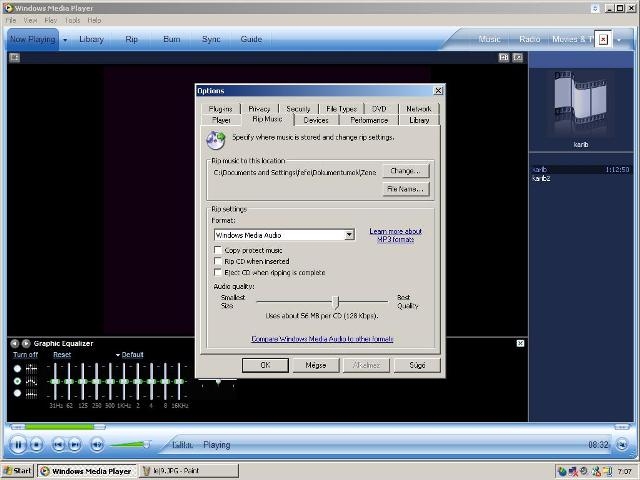Open the Play menu
This screenshot has width=640, height=480.
tap(51, 20)
